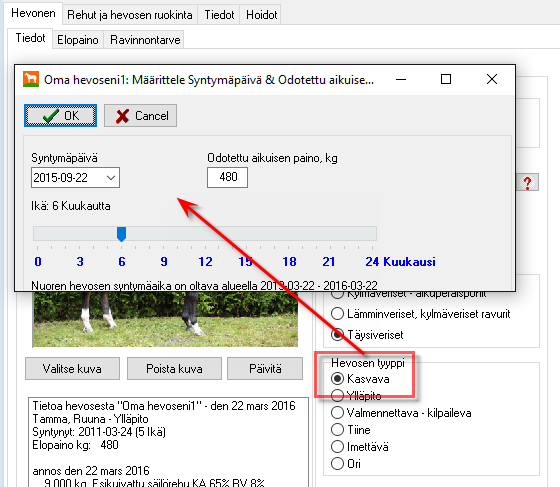Click the horse application icon in dialog title
This screenshot has height=487, width=560.
click(x=31, y=79)
